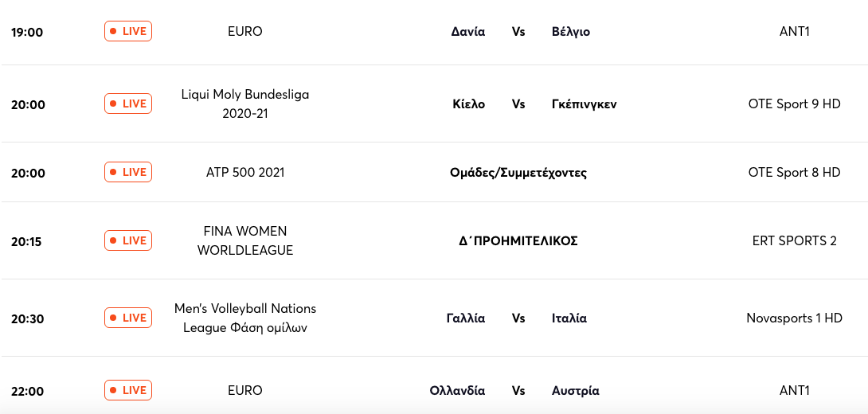Open the LIVE badge for Ολλανδία vs Αυστρία

coord(128,390)
